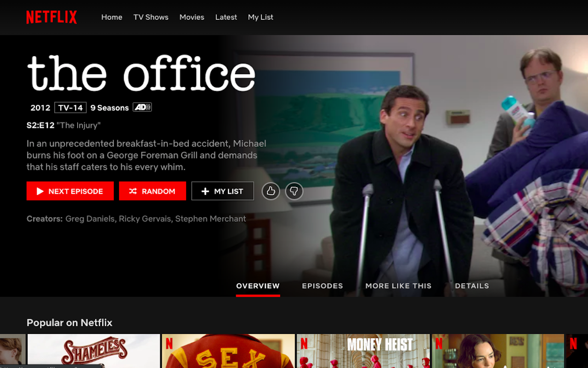Click the play icon on Next Episode
This screenshot has width=588, height=368.
click(x=40, y=191)
